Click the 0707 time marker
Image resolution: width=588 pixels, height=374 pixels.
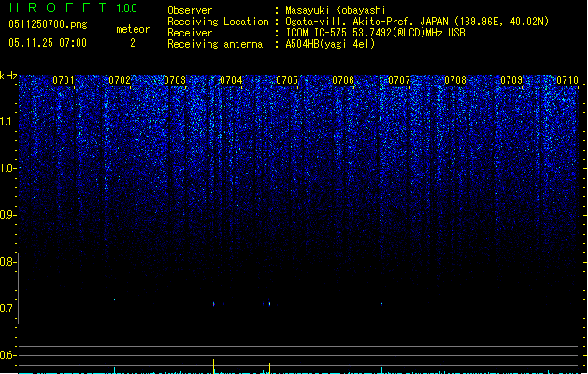399,80
